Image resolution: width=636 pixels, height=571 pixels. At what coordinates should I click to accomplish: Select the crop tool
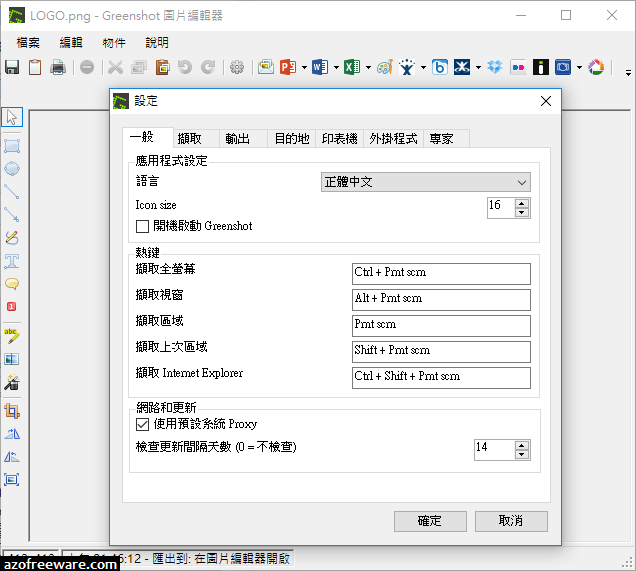coord(12,411)
